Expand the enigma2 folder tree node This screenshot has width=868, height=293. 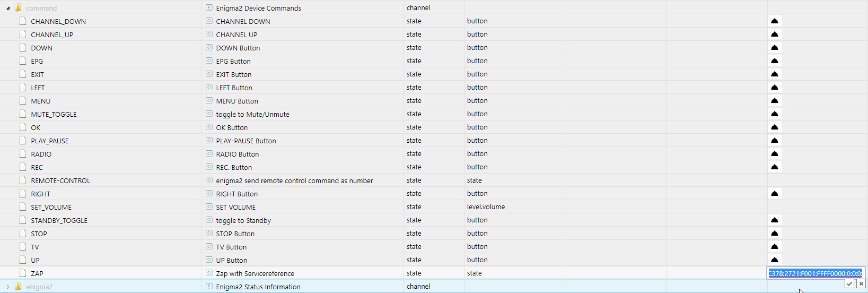pos(8,287)
